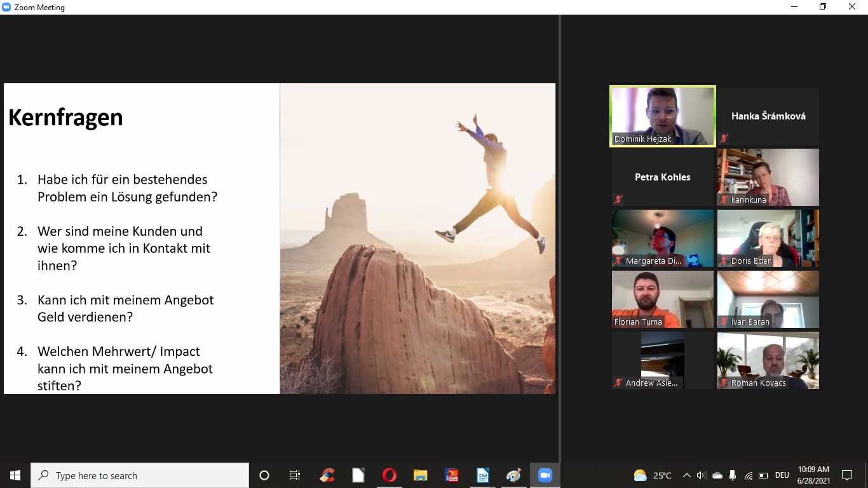Click muted mic icon beside Roman Kovacs
This screenshot has width=868, height=488.
click(724, 383)
